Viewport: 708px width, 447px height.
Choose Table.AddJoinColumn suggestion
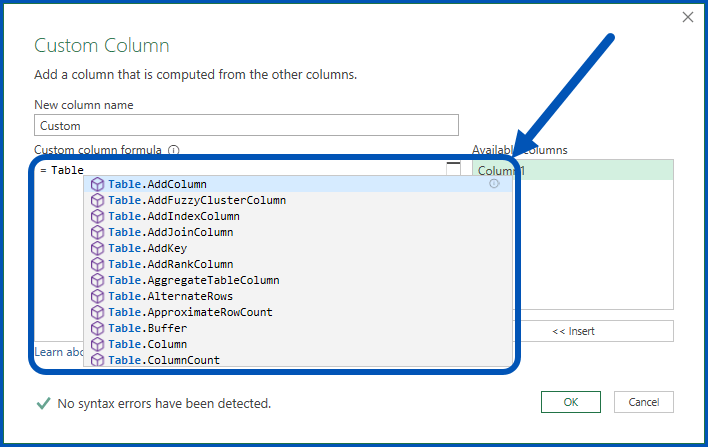pyautogui.click(x=171, y=232)
